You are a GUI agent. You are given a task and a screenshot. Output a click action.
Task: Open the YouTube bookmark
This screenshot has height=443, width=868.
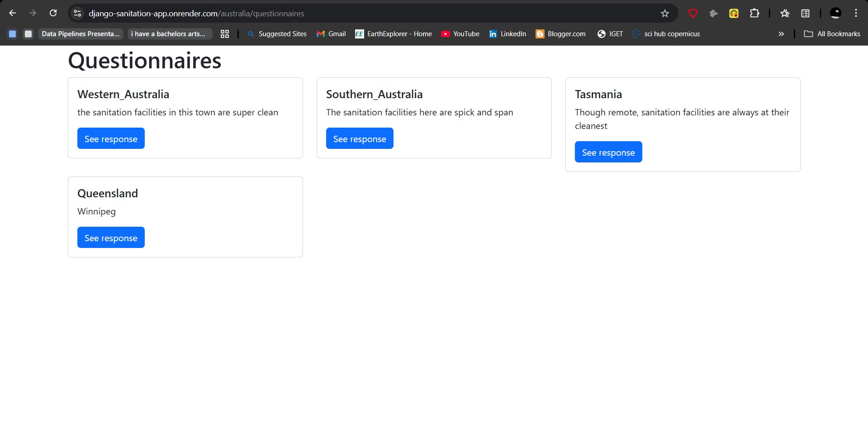(460, 34)
